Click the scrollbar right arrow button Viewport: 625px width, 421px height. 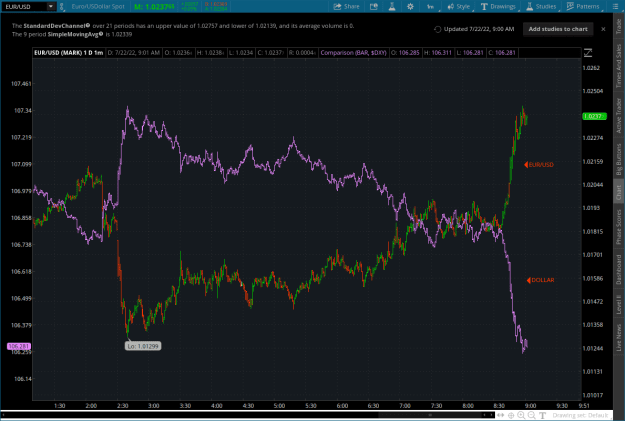[x=491, y=415]
